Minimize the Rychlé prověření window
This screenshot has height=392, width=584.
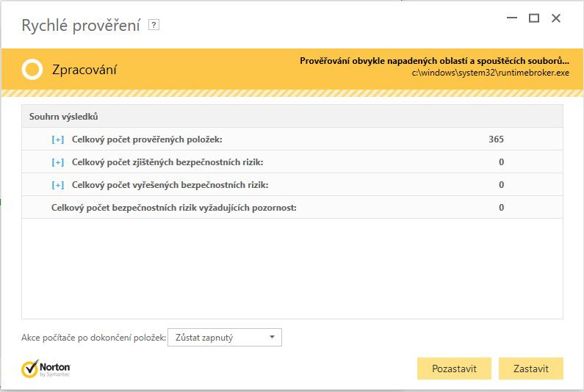pos(512,18)
